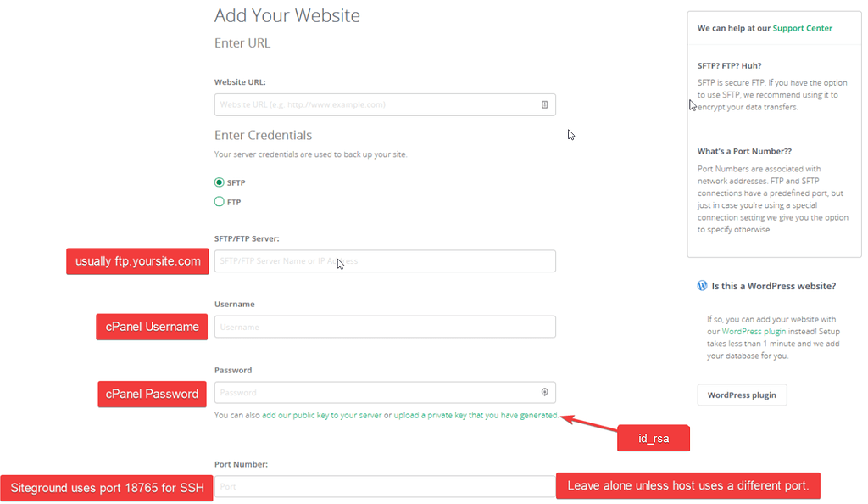868x504 pixels.
Task: Click the WordPress logo icon
Action: coord(702,286)
